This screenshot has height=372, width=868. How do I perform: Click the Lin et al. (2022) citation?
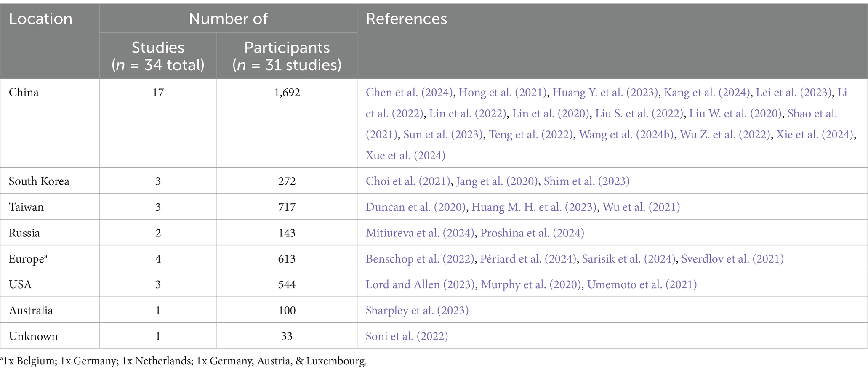[x=467, y=114]
